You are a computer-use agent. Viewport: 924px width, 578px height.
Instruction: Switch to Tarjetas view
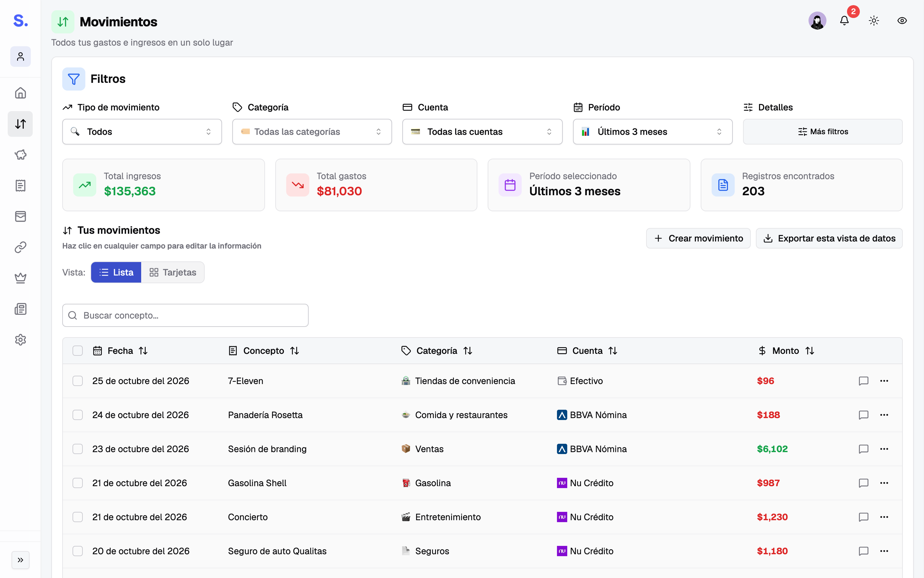tap(173, 272)
